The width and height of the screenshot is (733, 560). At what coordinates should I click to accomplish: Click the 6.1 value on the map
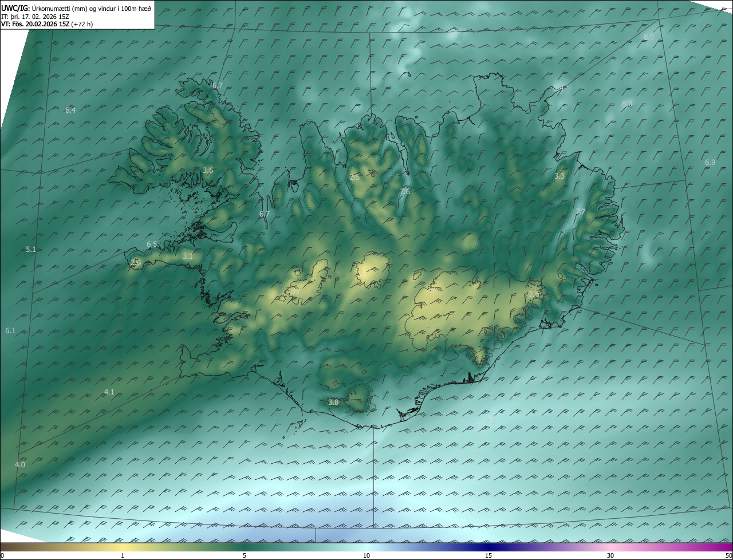pyautogui.click(x=10, y=331)
